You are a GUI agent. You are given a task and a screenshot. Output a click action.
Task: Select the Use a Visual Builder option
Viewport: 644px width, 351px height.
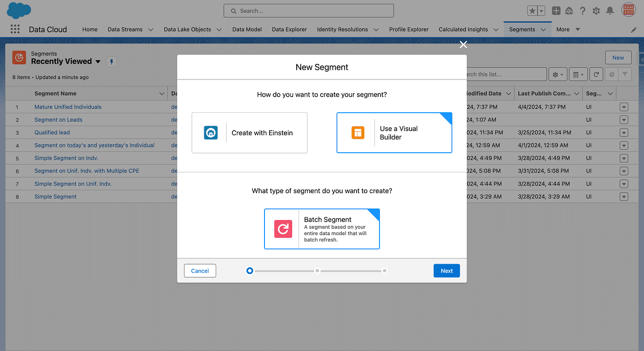tap(394, 133)
